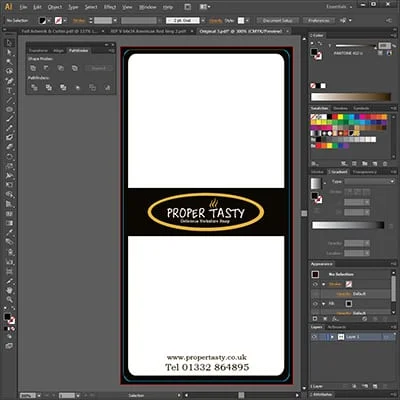Open the Edit menu

[37, 7]
